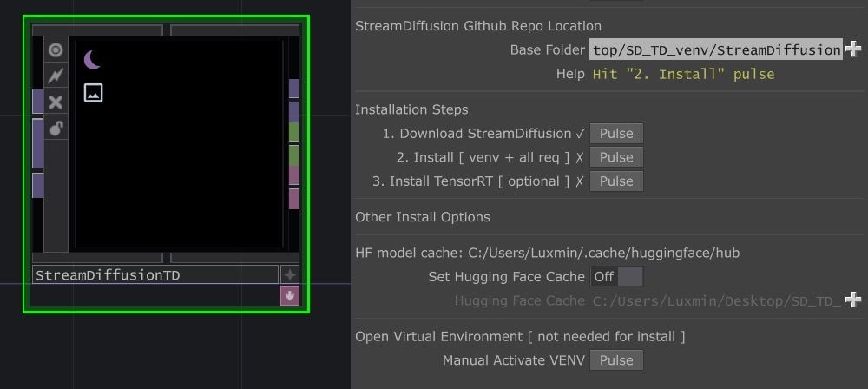Screen dimensions: 868x389
Task: Click the Base Folder path field
Action: click(x=716, y=49)
